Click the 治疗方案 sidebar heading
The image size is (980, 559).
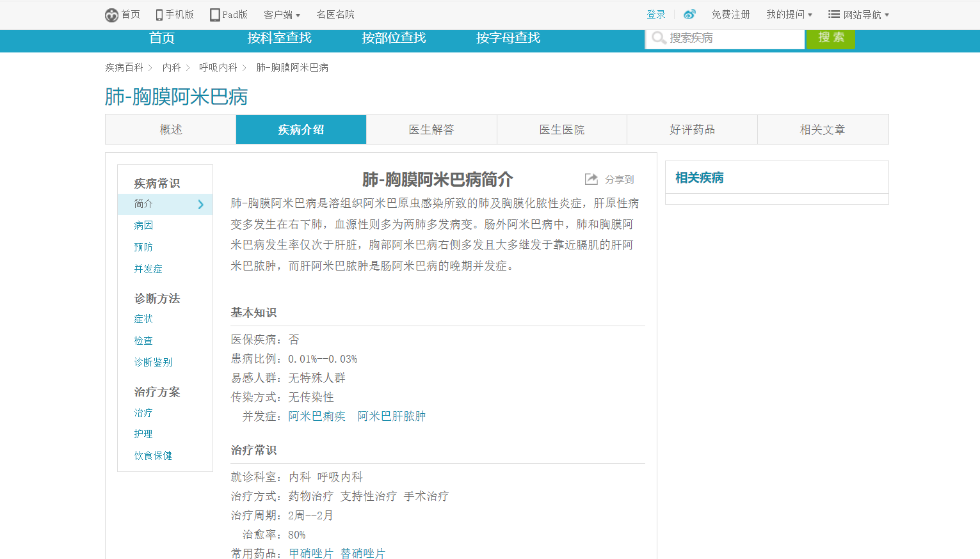[x=157, y=392]
